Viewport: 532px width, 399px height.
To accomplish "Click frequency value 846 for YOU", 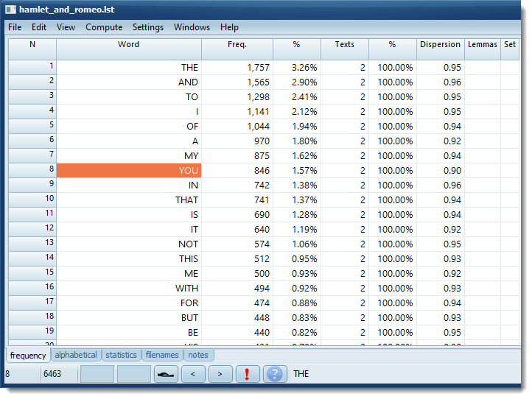I will [262, 171].
